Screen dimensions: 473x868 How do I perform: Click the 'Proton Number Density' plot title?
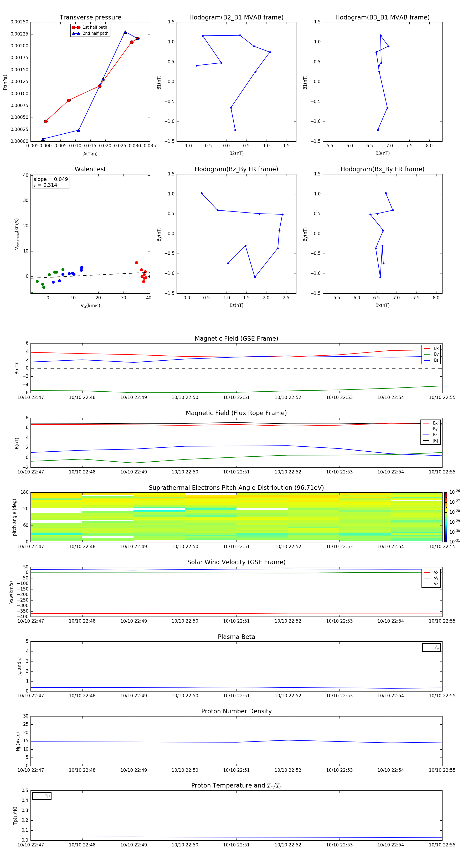tap(236, 711)
